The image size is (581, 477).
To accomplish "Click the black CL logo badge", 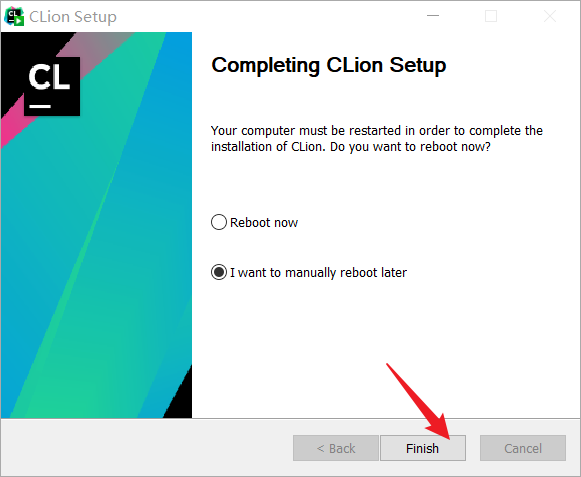I will (52, 86).
